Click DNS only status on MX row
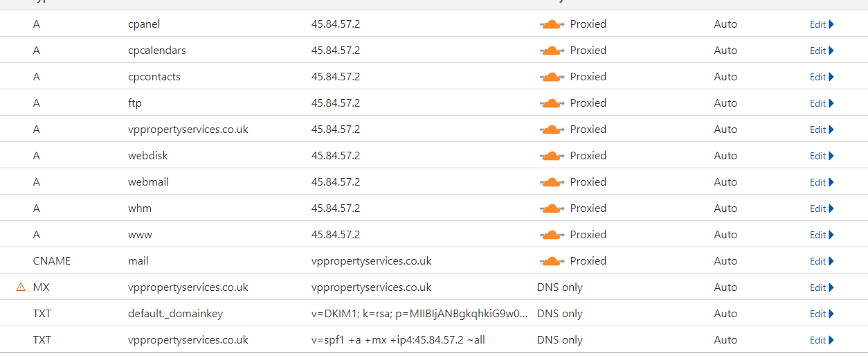 559,287
